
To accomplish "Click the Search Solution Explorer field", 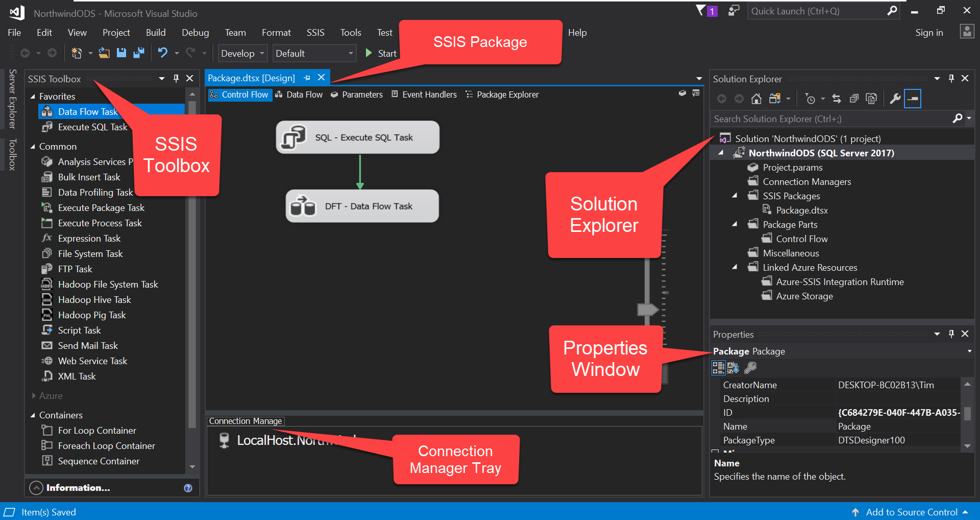I will pos(831,119).
